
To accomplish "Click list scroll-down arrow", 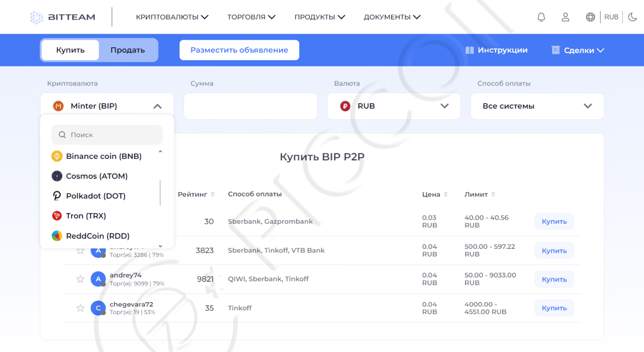I will coord(160,246).
